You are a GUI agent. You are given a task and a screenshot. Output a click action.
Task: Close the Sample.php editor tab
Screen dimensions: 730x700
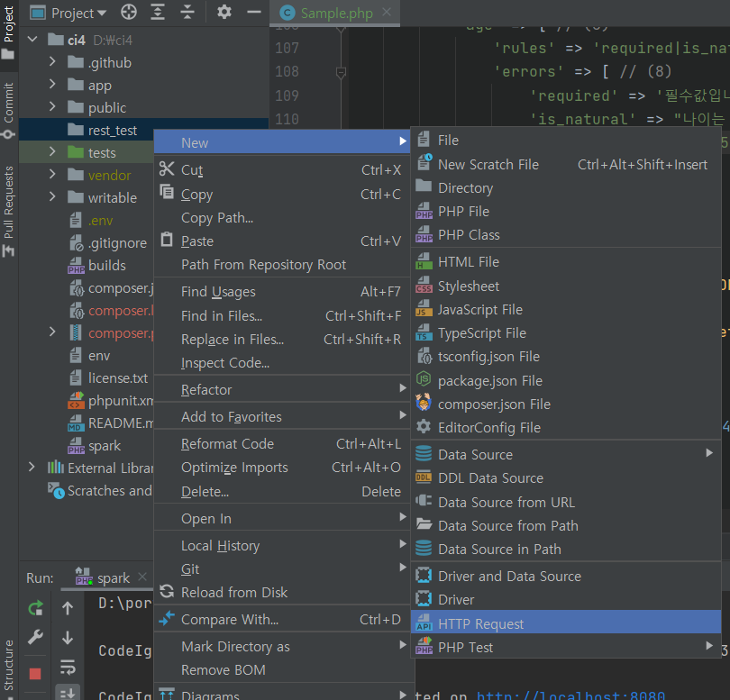click(387, 12)
